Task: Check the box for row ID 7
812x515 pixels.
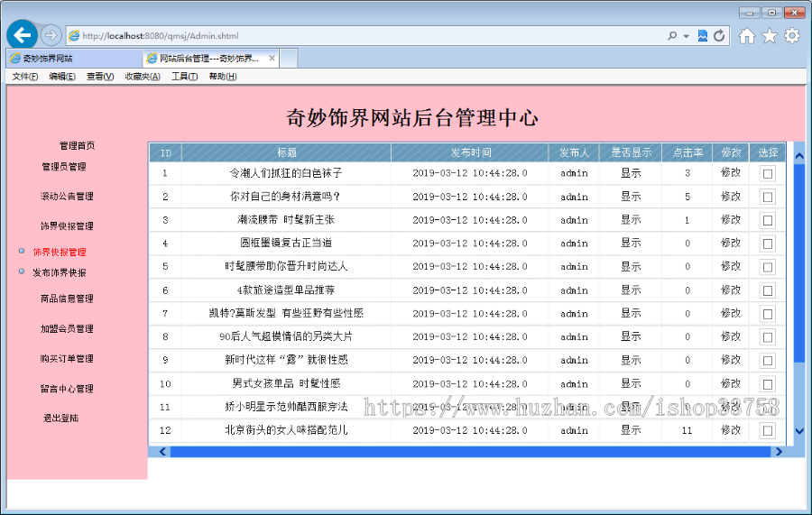Action: [x=768, y=314]
